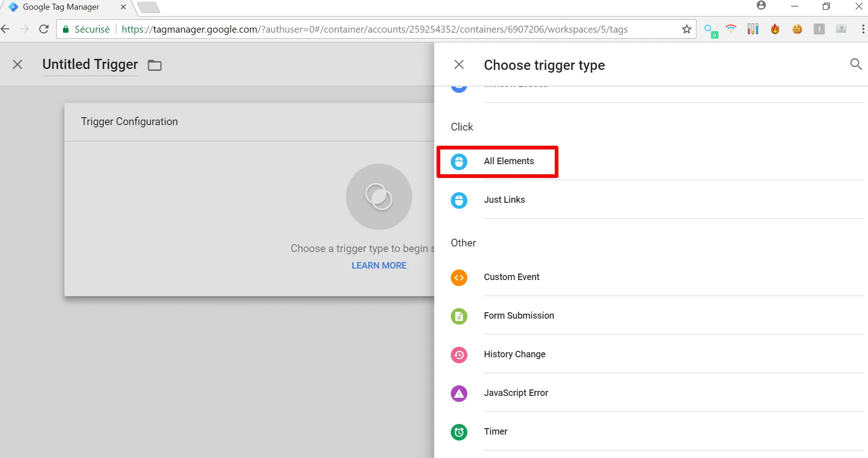This screenshot has height=458, width=868.
Task: Edit the Untitled Trigger name field
Action: [x=90, y=64]
